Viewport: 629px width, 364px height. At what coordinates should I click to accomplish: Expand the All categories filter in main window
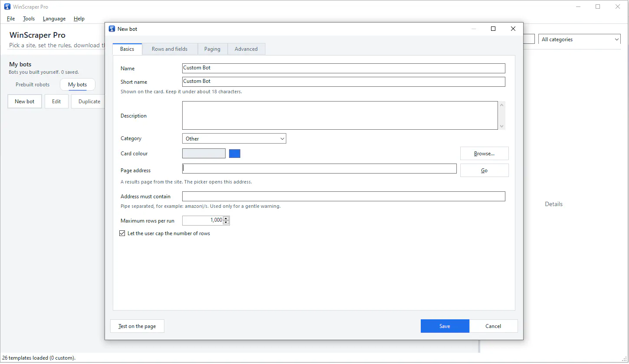click(x=580, y=39)
